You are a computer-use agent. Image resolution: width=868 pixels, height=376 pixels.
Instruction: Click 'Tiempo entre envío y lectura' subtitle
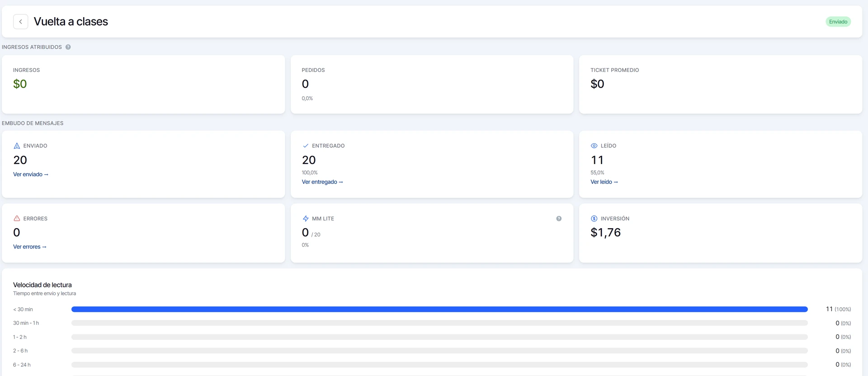coord(44,294)
